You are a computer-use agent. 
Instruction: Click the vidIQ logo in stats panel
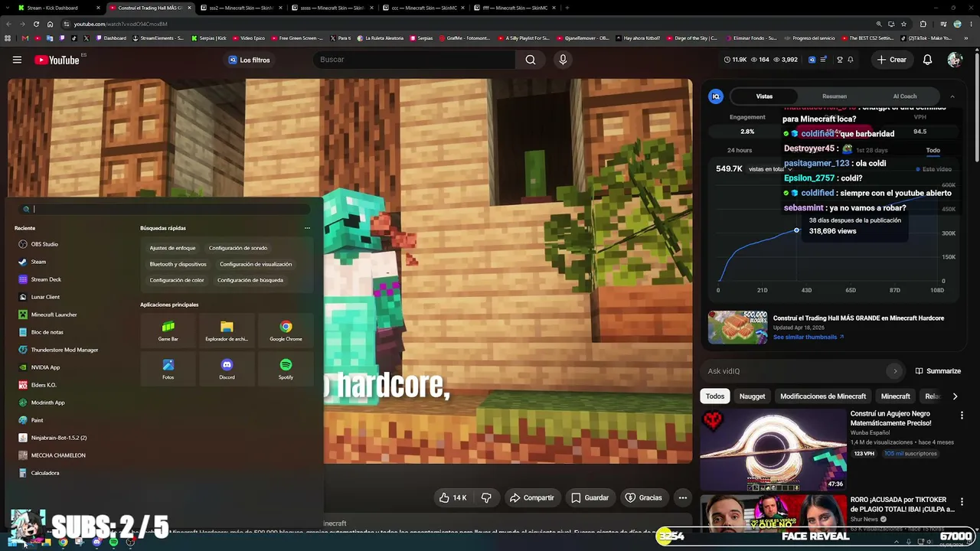(716, 96)
